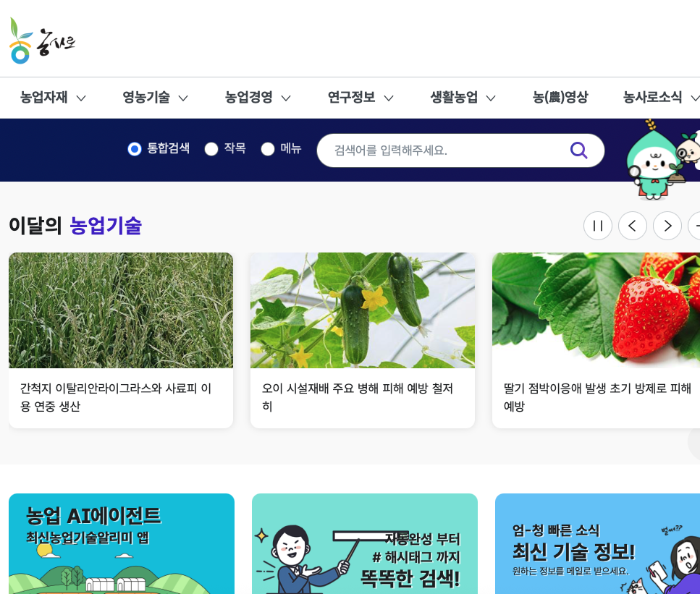Open the 똑똑한 검색 banner
The width and height of the screenshot is (700, 594).
[365, 543]
